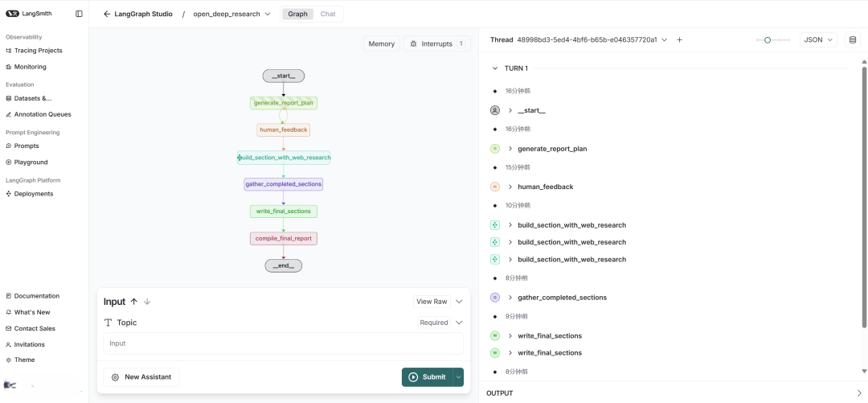Select the write_final_sections graph node
The height and width of the screenshot is (403, 868).
(x=284, y=212)
